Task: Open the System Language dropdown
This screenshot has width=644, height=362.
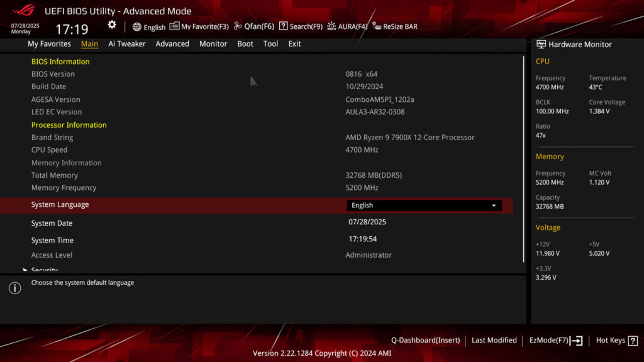Action: tap(423, 205)
